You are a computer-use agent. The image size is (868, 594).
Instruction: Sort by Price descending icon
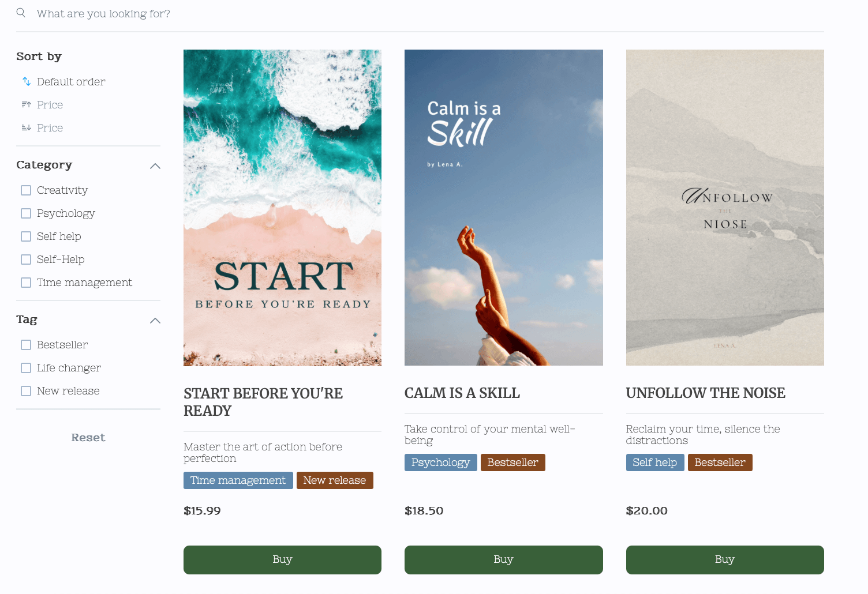(27, 128)
